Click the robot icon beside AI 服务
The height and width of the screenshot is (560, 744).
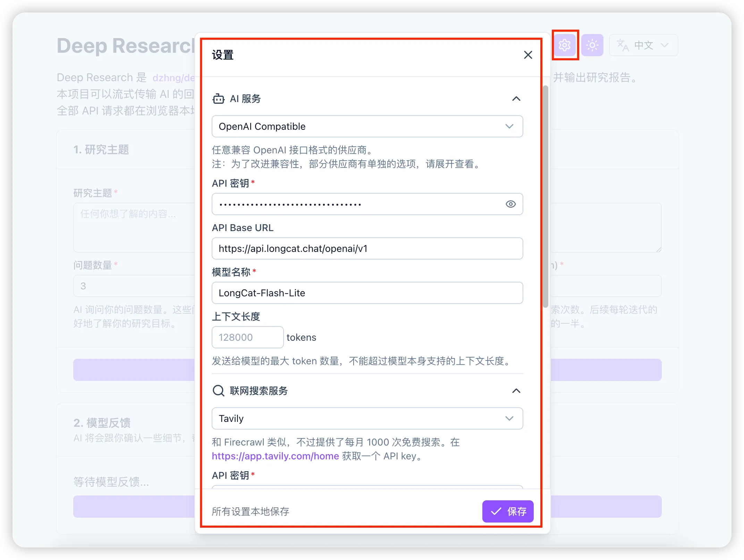coord(219,99)
